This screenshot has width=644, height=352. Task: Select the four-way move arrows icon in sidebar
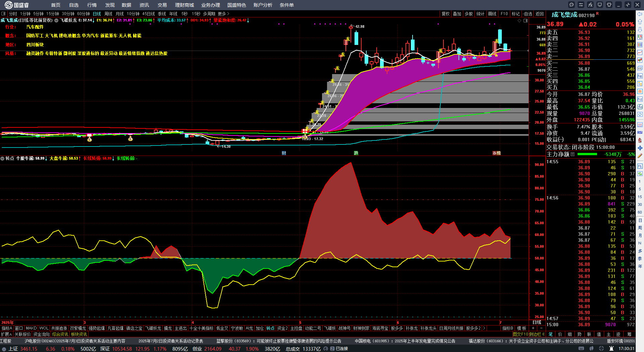[640, 148]
